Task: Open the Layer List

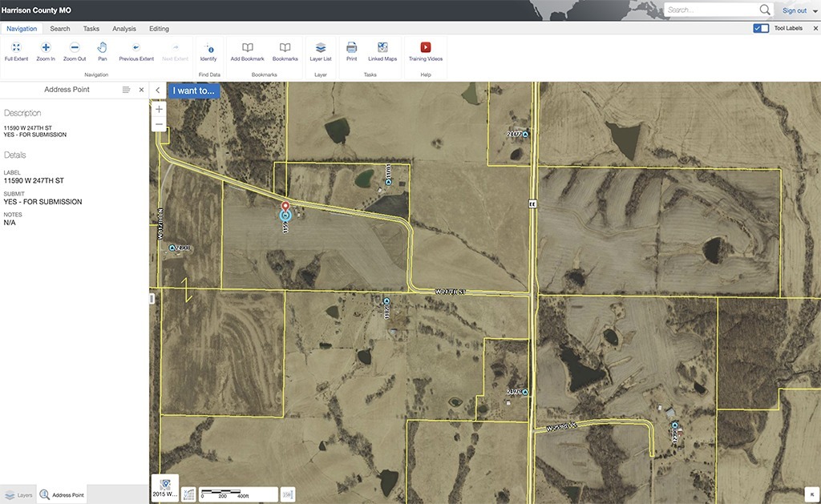Action: pos(321,51)
